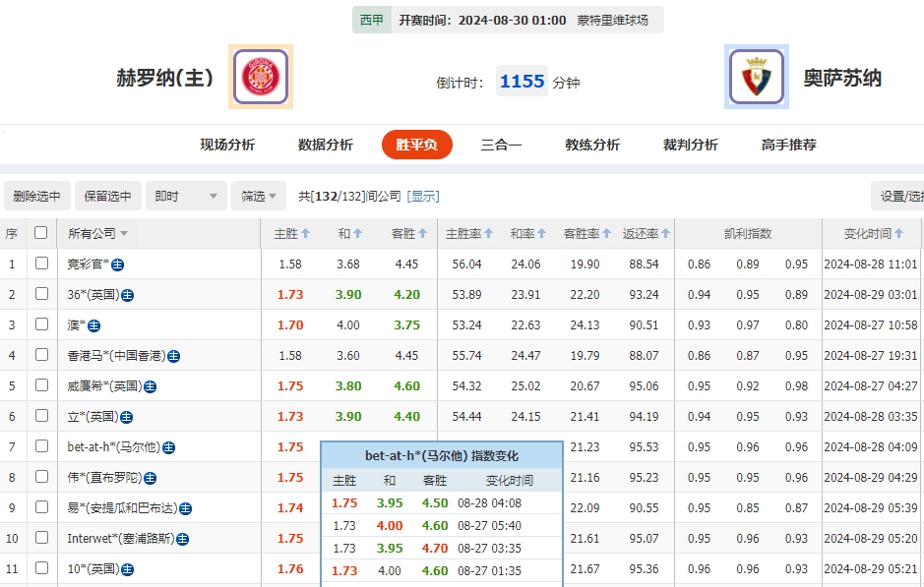
Task: Sort by 客胜 using its arrow icon
Action: [425, 233]
